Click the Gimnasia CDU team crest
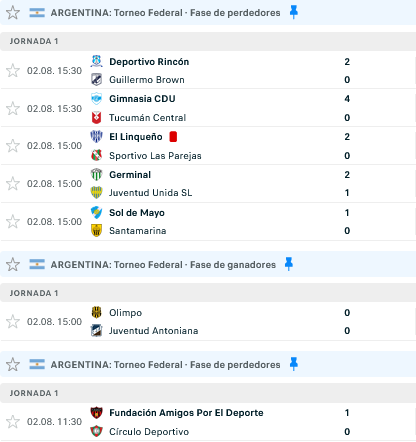The image size is (416, 442). coord(96,98)
